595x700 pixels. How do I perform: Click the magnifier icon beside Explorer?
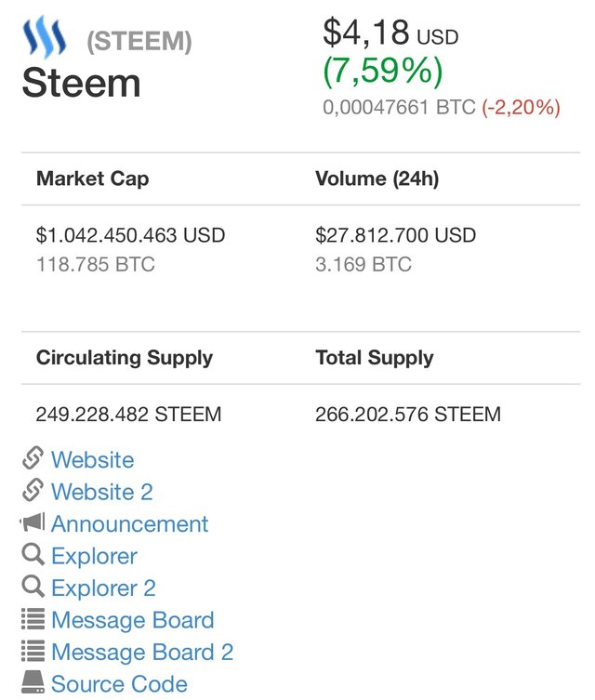33,554
